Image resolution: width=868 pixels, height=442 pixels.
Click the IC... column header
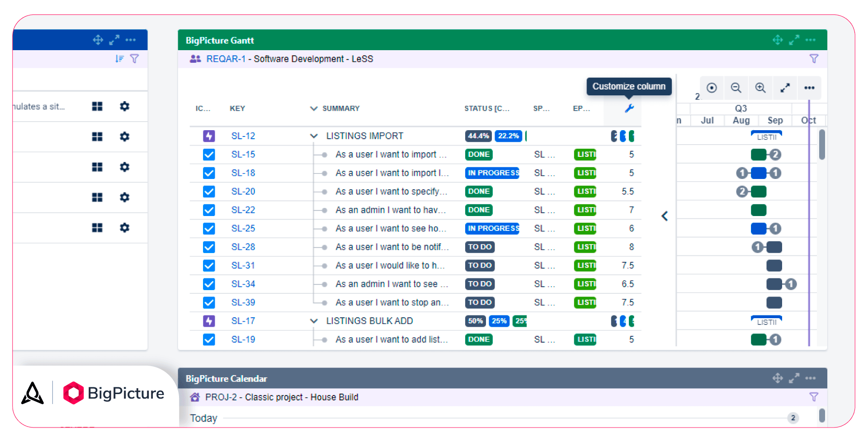click(x=203, y=108)
